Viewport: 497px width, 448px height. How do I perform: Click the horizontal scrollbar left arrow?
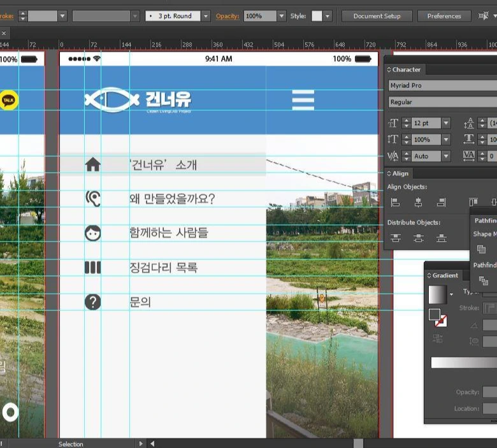click(152, 444)
